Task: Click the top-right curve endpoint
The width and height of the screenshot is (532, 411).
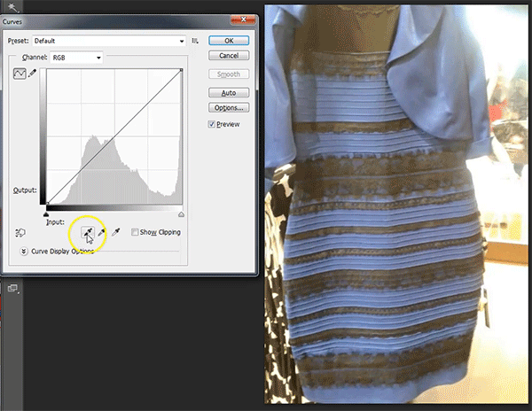Action: (181, 71)
